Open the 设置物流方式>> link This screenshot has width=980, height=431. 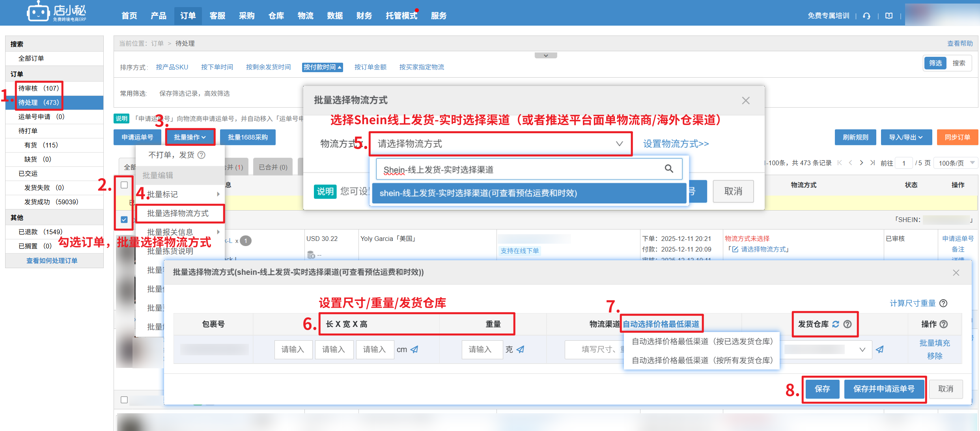pyautogui.click(x=676, y=144)
